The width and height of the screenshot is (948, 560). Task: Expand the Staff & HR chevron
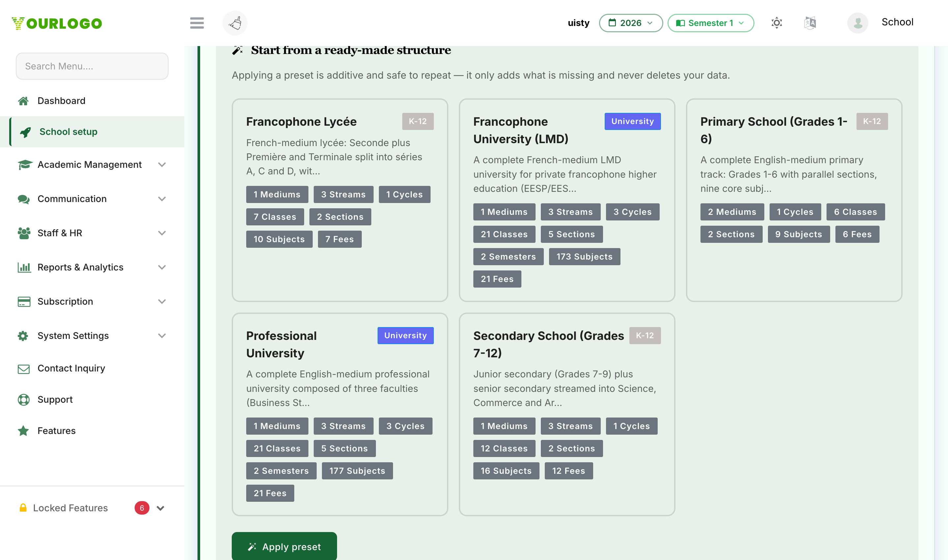point(162,233)
